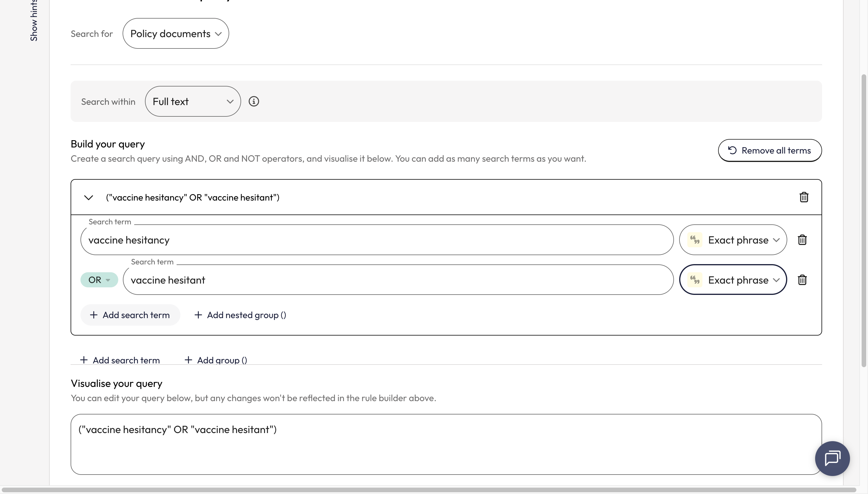Viewport: 868px width, 494px height.
Task: Click Remove all terms button
Action: tap(770, 150)
